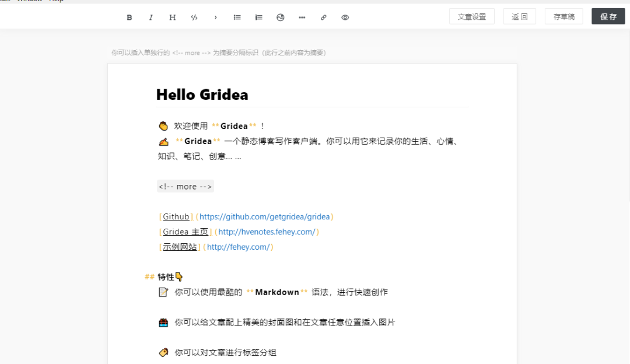Screen dimensions: 630x364
Task: Click the line about Markdown 语法
Action: (273, 292)
